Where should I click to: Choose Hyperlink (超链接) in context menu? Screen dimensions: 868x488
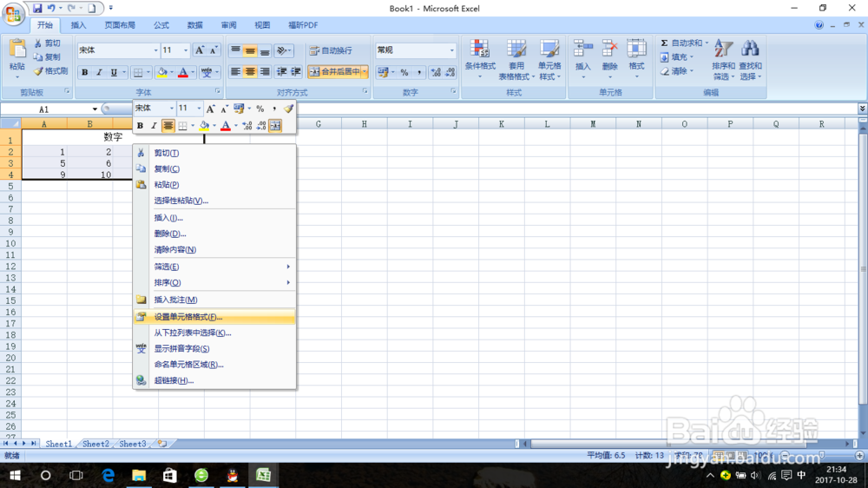(214, 380)
